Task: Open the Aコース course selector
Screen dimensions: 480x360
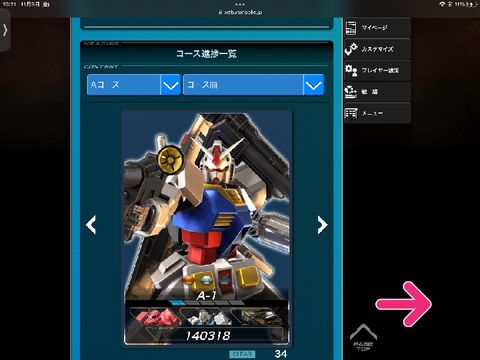Action: [x=134, y=85]
